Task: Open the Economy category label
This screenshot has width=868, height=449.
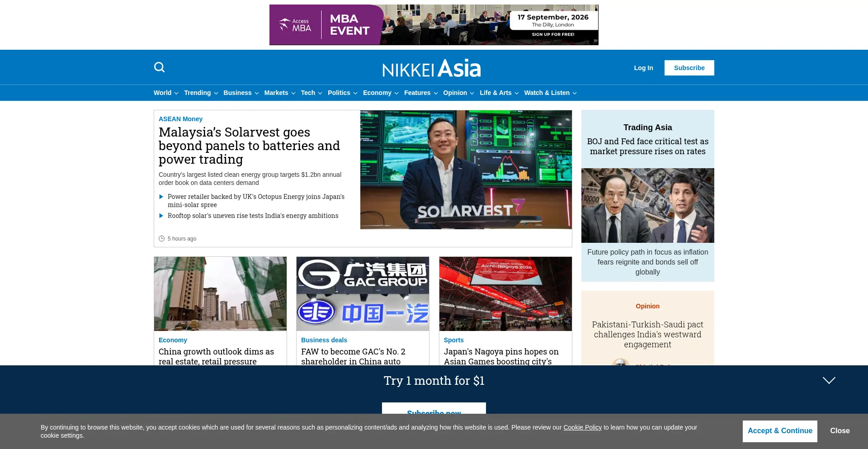Action: click(173, 340)
